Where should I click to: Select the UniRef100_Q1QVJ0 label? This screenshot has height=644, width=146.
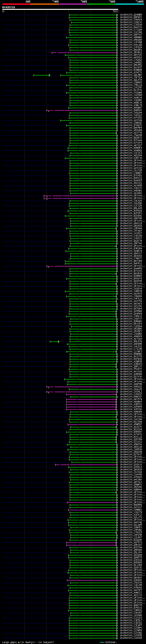[131, 464]
